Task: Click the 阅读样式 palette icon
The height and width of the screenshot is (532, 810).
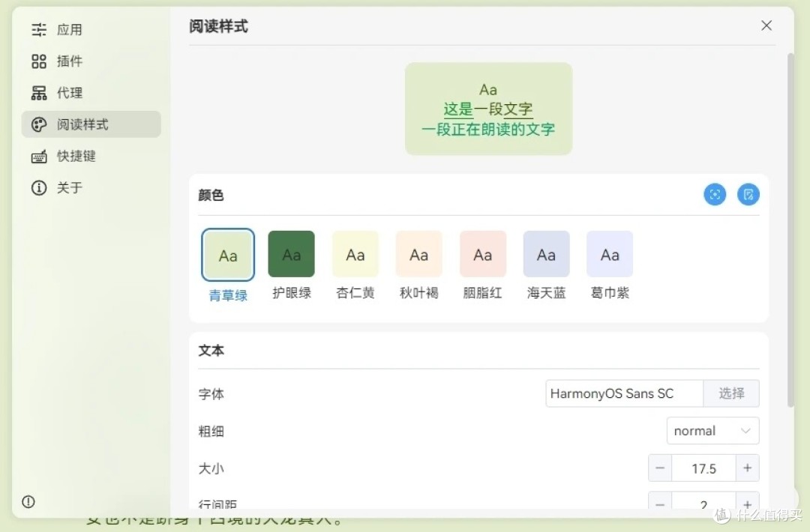Action: point(39,124)
